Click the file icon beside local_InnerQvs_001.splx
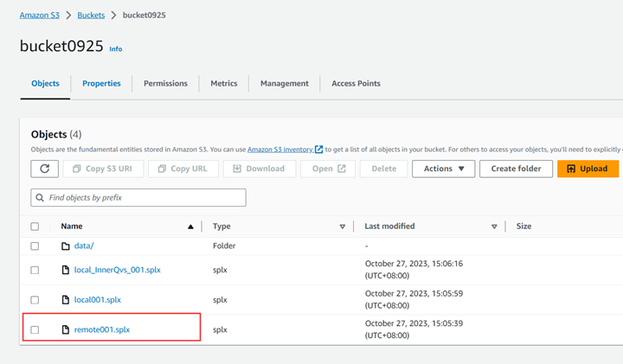The height and width of the screenshot is (364, 623). [x=65, y=270]
